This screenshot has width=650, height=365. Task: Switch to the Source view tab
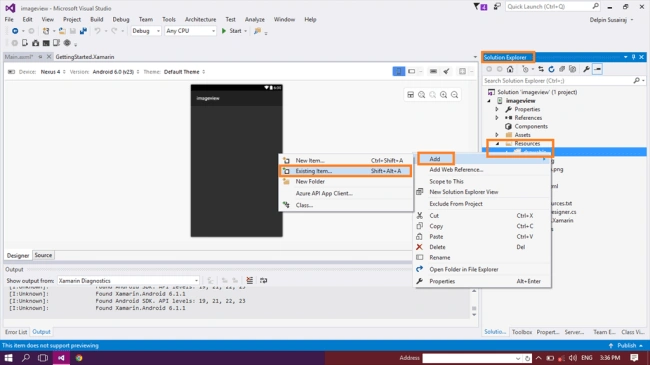click(43, 255)
